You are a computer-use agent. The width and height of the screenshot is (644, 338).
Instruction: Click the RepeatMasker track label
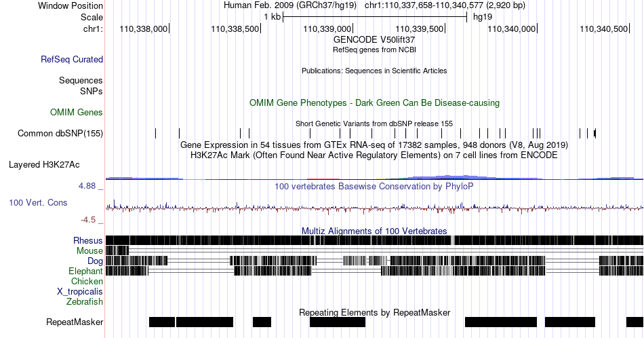tap(75, 322)
